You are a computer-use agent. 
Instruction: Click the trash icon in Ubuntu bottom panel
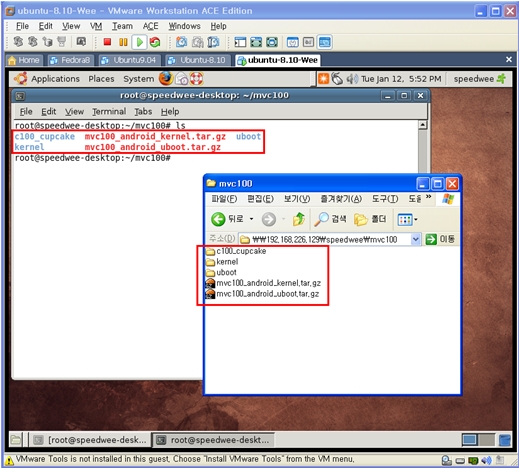tap(505, 440)
